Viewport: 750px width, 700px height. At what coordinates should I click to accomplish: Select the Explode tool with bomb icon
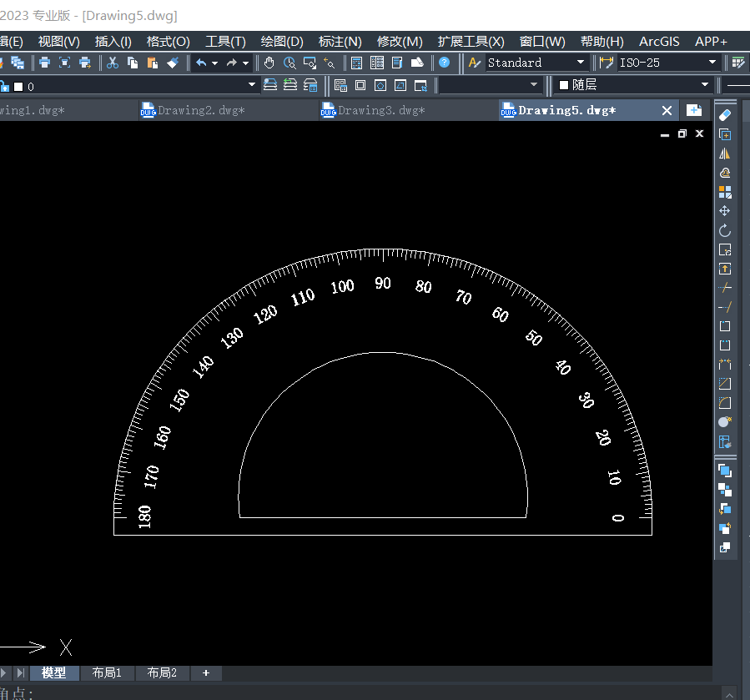(x=725, y=422)
